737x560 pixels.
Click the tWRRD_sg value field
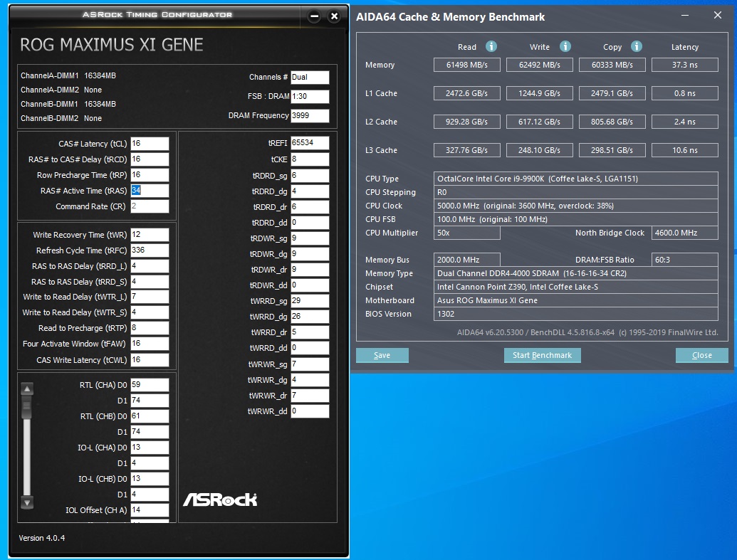coord(310,301)
